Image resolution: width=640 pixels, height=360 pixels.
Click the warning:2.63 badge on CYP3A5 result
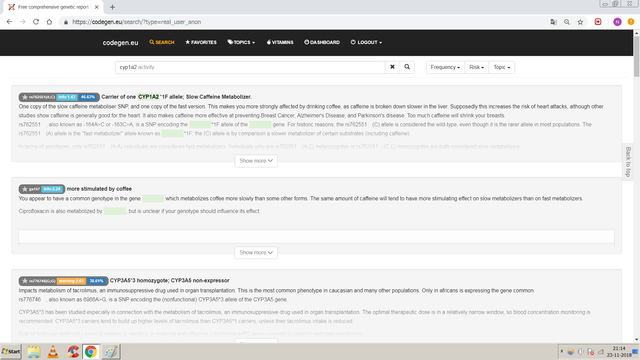[x=71, y=281]
